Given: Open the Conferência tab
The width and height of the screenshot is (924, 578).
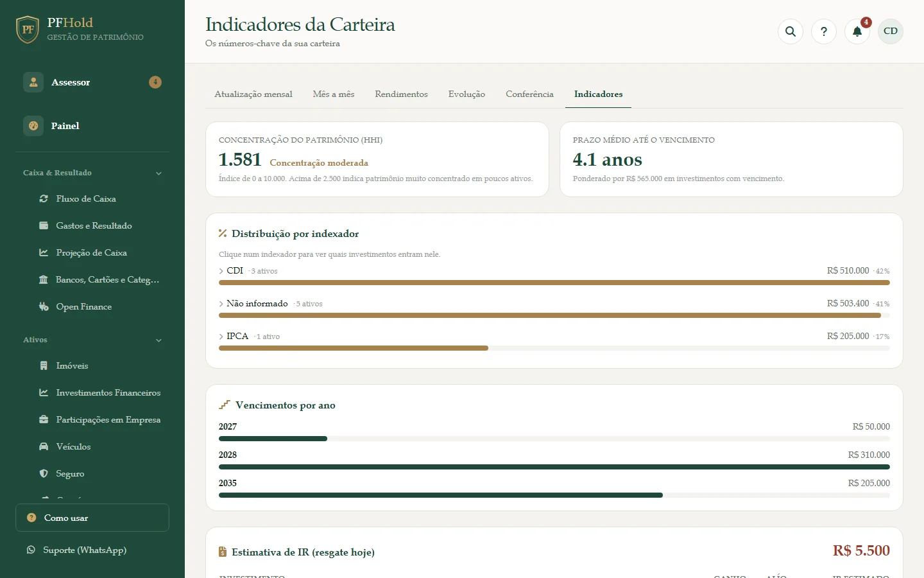Looking at the screenshot, I should (x=529, y=94).
